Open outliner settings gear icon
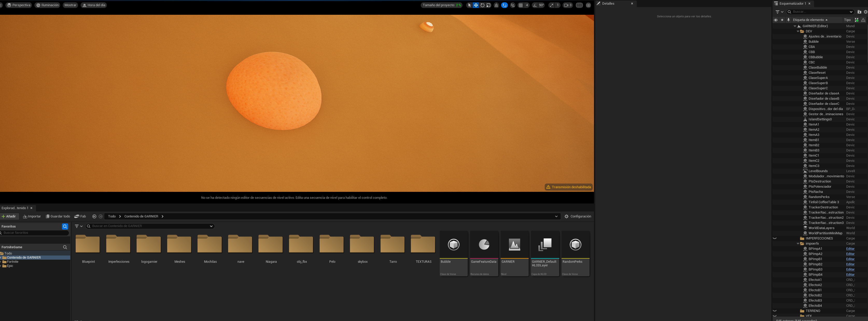Screen dimensions: 868x321 coord(865,12)
